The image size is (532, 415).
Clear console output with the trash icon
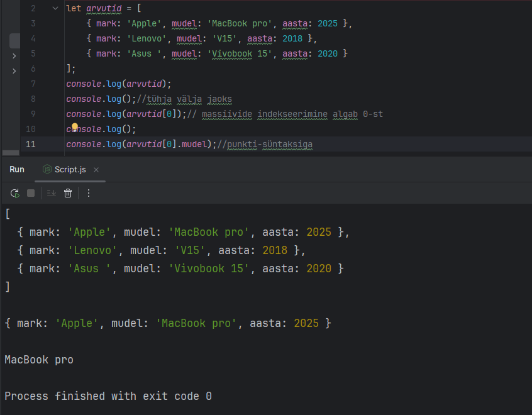[68, 193]
